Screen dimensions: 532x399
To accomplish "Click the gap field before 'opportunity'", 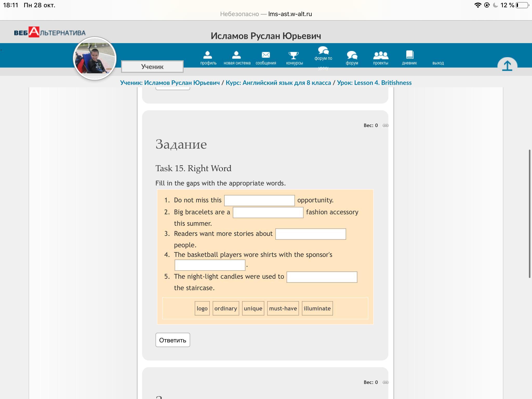I will coord(259,201).
